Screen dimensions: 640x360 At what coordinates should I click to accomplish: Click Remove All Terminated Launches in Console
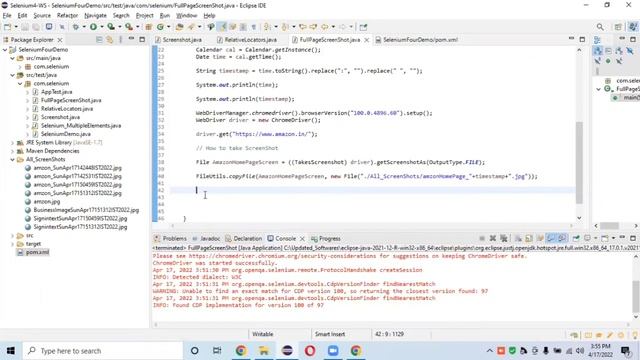click(504, 238)
